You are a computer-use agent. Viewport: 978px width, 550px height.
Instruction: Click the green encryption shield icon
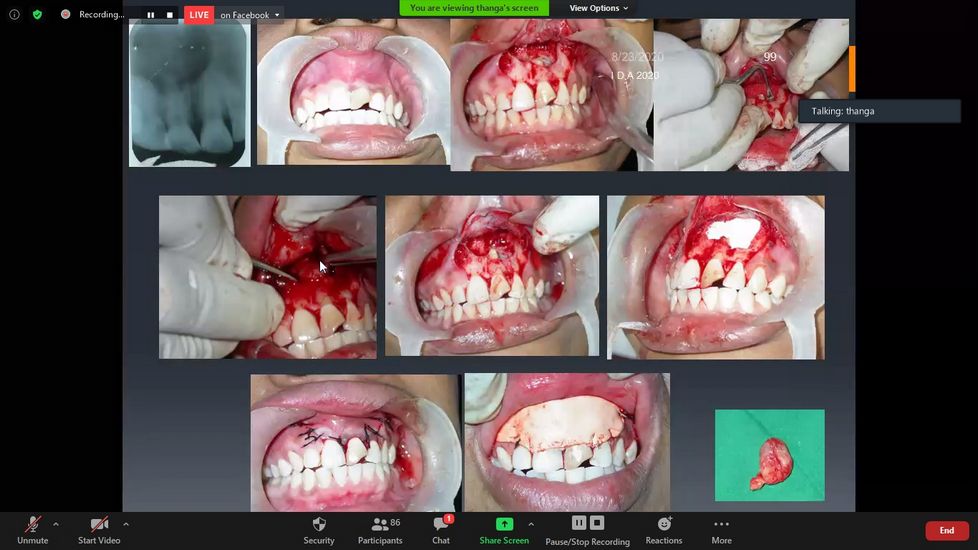(37, 15)
